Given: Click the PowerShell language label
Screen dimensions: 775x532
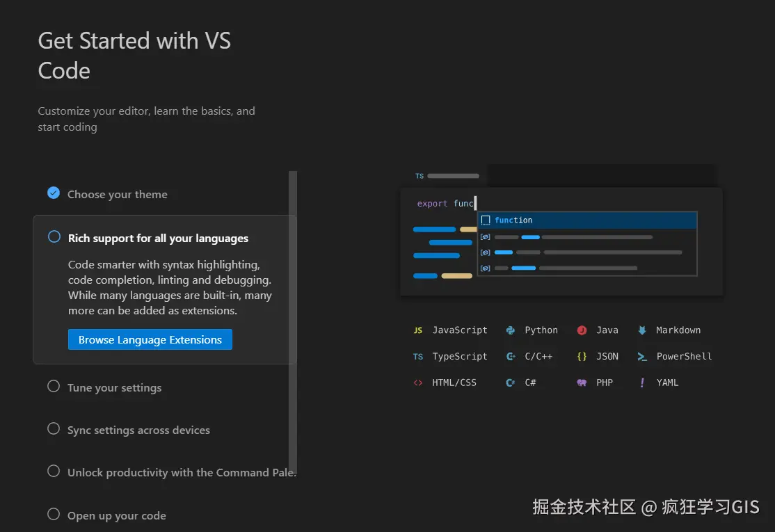Looking at the screenshot, I should [x=684, y=357].
